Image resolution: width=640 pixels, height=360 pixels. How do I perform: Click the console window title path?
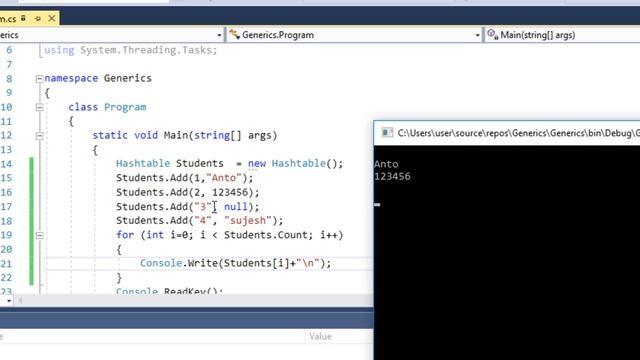point(518,133)
